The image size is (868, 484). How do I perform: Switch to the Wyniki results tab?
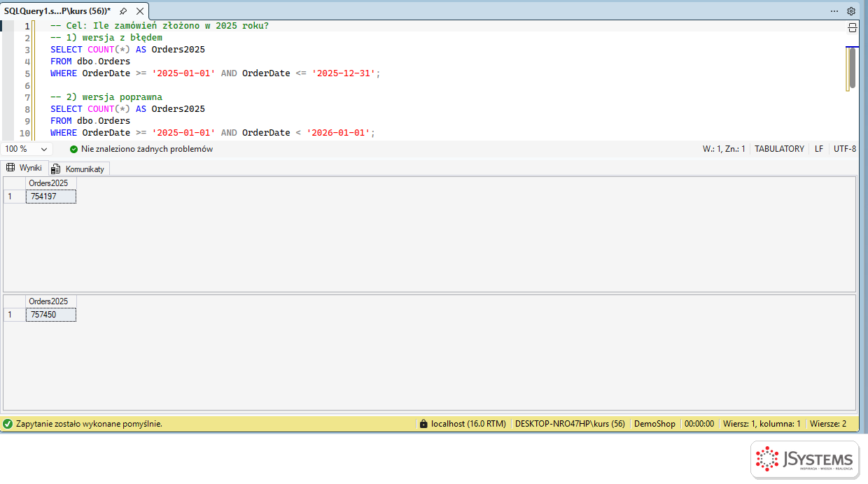(24, 168)
